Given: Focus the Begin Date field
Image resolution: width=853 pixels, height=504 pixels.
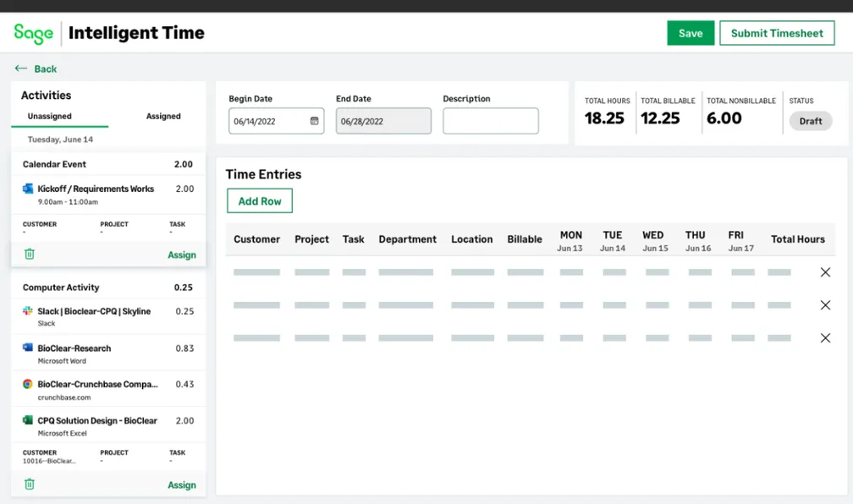Looking at the screenshot, I should tap(277, 121).
